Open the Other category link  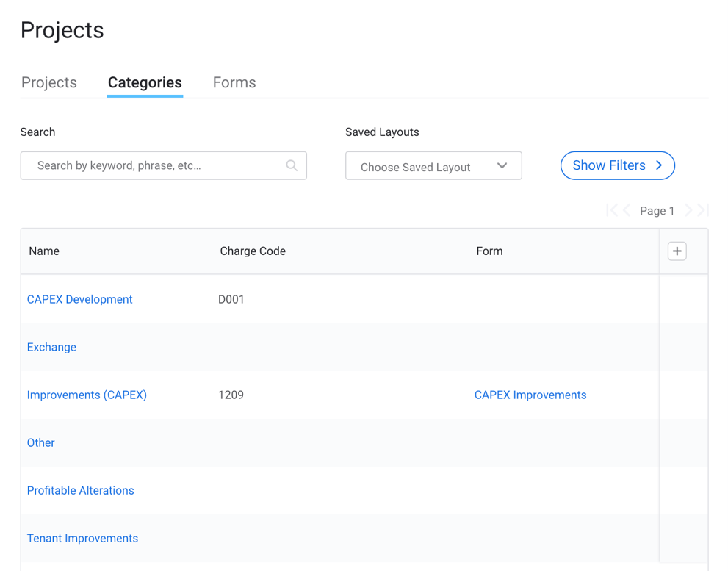(41, 442)
